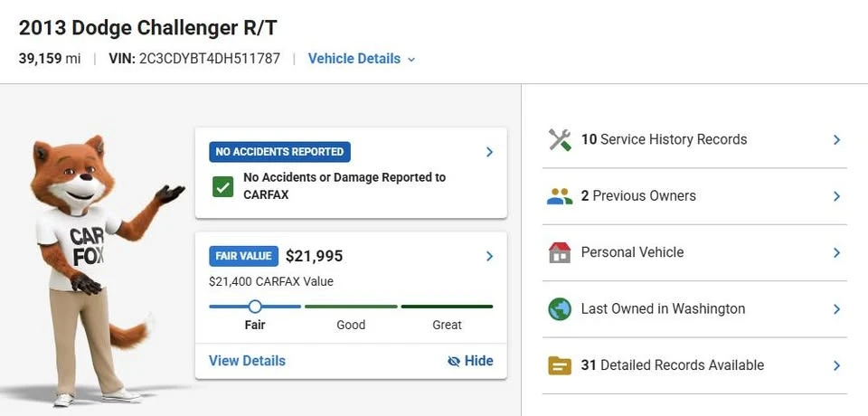
Task: Click the Good segment of value bar
Action: pyautogui.click(x=351, y=307)
